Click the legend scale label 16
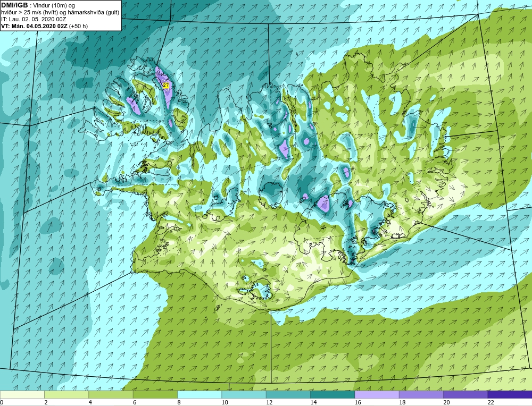Screen dimensions: 532x406 coord(358,402)
